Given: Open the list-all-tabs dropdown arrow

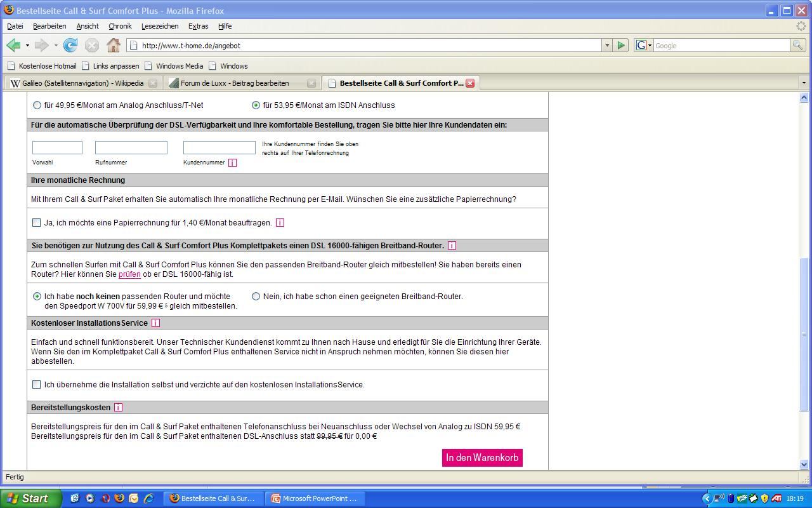Looking at the screenshot, I should (804, 83).
